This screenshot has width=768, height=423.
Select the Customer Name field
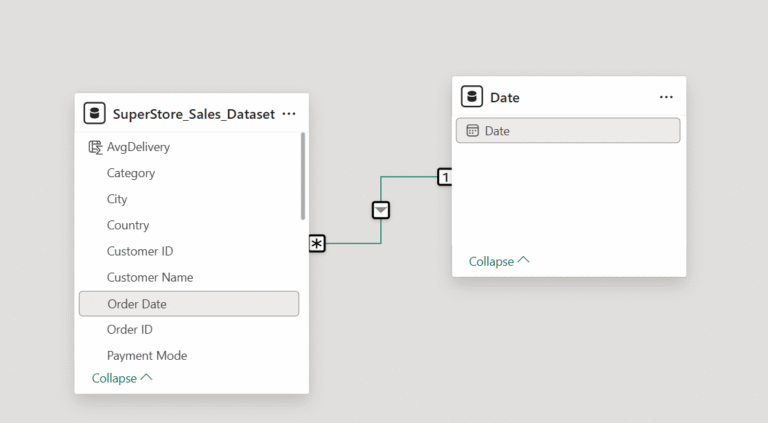189,277
